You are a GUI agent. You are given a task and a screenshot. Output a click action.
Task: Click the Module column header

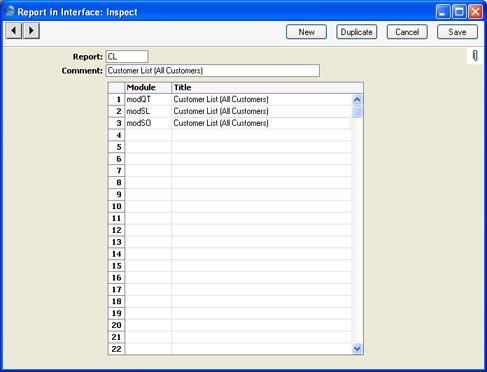coord(148,88)
